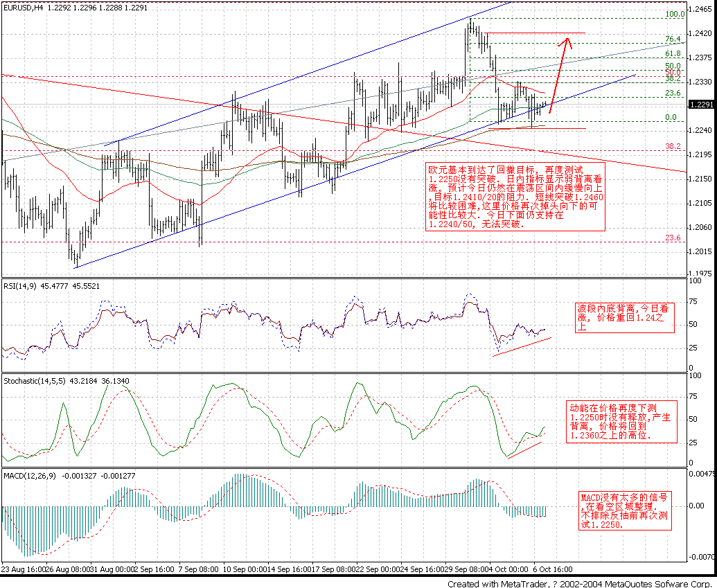Click the 1.2465 price axis label
This screenshot has width=717, height=588.
pos(702,9)
